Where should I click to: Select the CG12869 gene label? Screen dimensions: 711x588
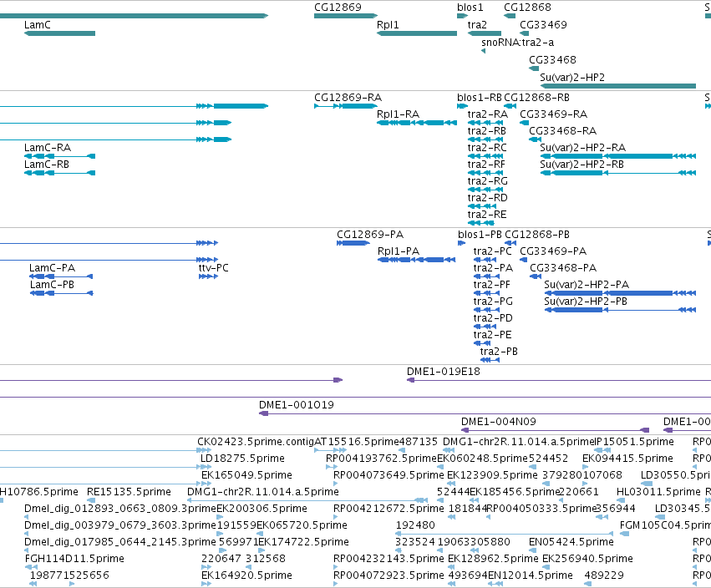[338, 8]
